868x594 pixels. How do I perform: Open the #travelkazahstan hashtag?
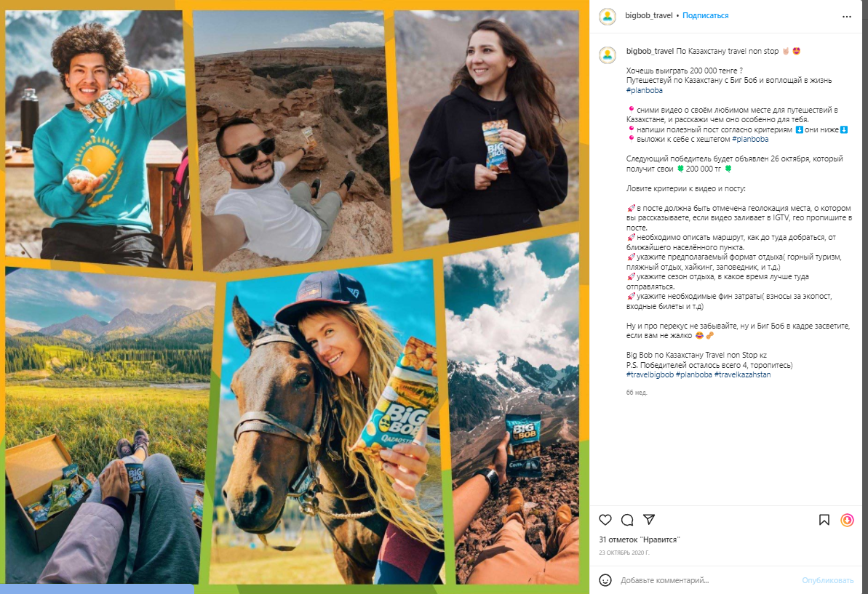pyautogui.click(x=742, y=374)
